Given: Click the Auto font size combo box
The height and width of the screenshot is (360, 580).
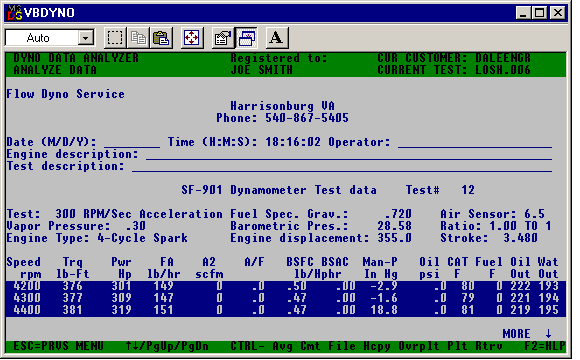Looking at the screenshot, I should click(x=50, y=38).
